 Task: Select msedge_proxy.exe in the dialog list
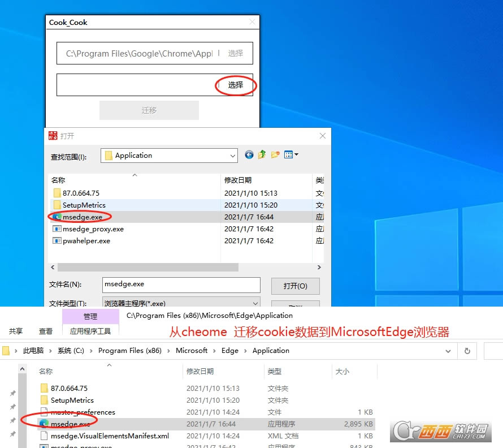pos(93,229)
